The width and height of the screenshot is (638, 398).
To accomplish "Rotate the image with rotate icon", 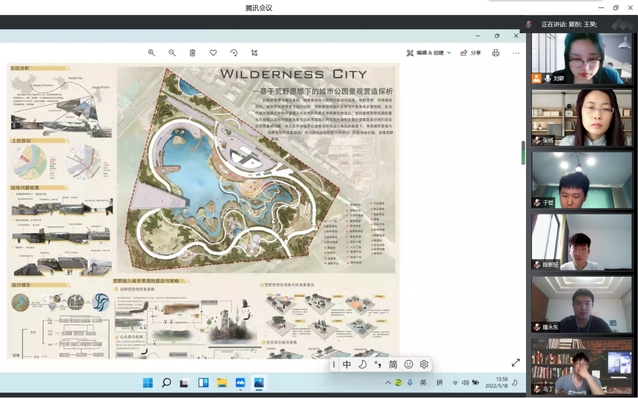I will coord(234,52).
